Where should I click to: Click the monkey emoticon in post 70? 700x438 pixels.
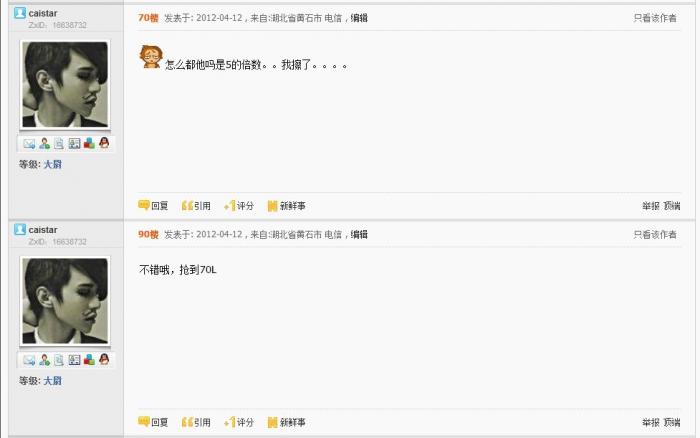coord(151,57)
